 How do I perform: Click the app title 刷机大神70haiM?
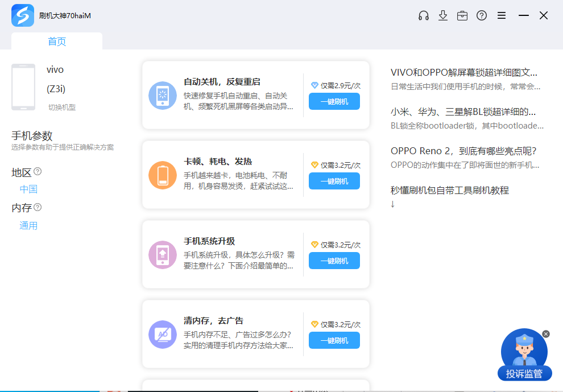[65, 15]
